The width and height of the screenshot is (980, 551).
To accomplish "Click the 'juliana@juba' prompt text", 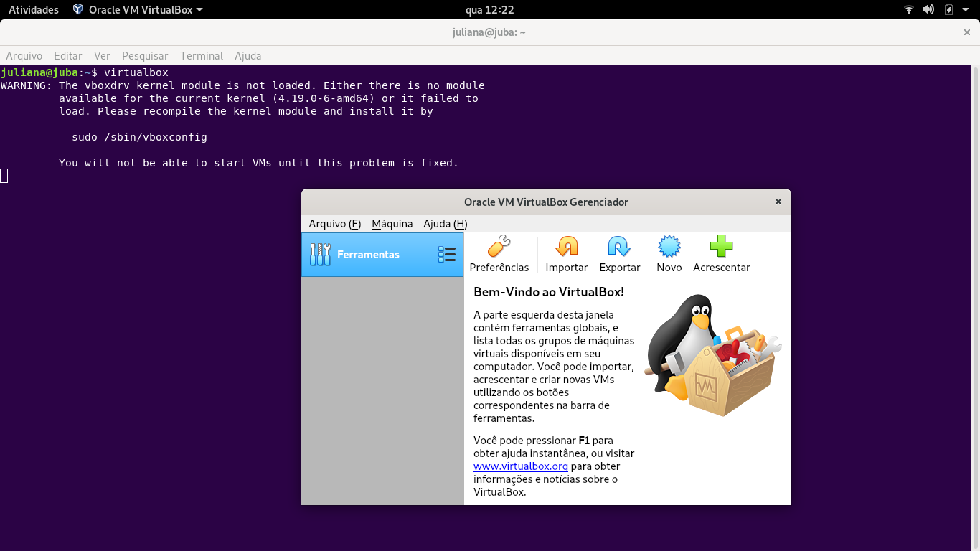I will click(39, 72).
